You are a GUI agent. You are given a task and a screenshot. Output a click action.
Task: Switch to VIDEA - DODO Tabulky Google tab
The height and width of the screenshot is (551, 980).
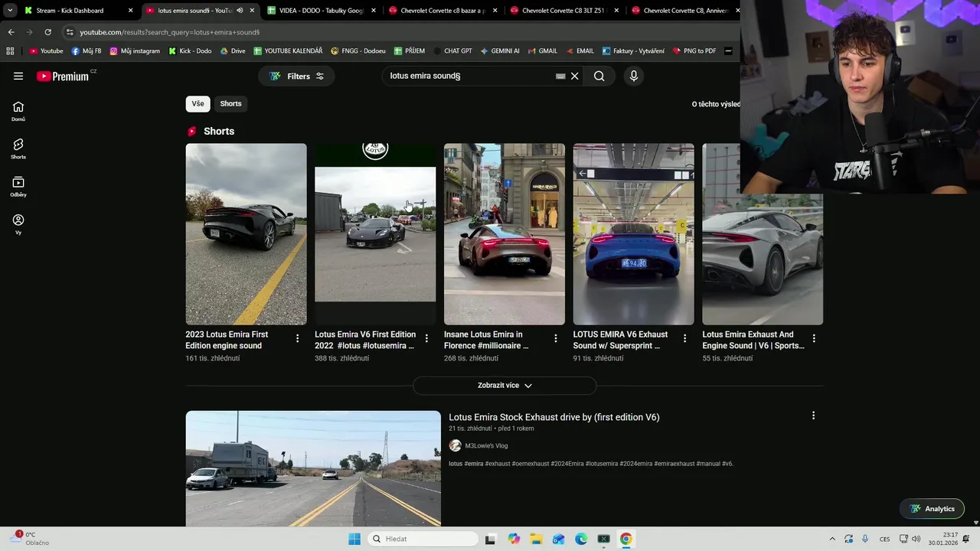click(x=320, y=11)
